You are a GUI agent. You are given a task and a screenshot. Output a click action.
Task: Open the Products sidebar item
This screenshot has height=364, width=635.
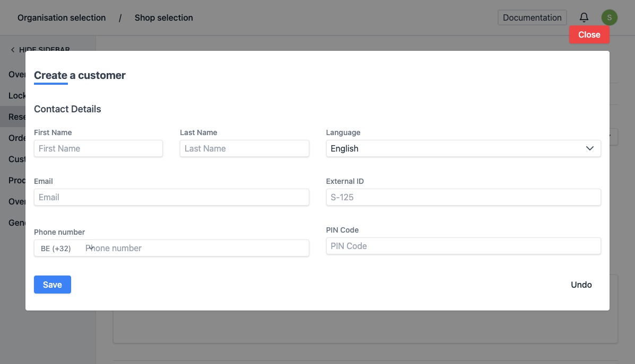[16, 180]
